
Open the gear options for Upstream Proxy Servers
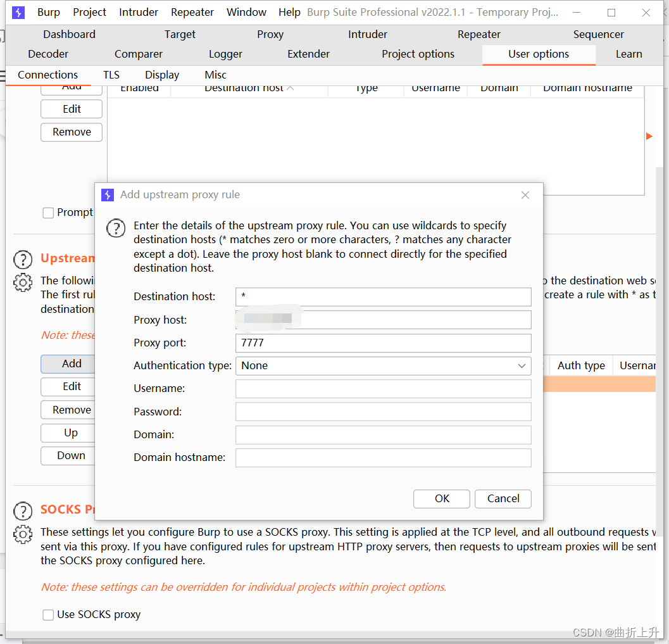pos(23,282)
